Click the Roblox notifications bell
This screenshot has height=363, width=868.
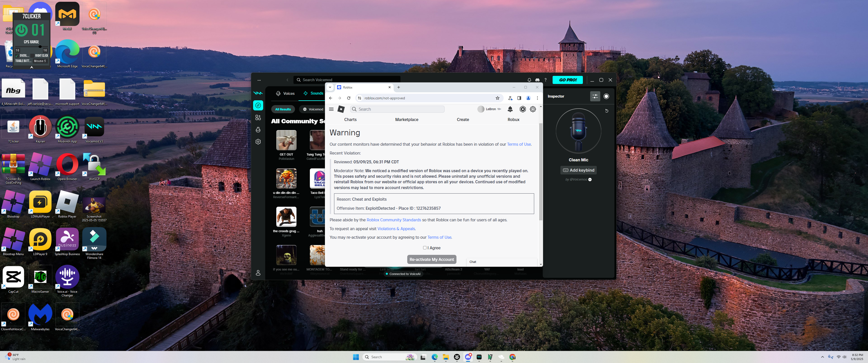click(510, 109)
